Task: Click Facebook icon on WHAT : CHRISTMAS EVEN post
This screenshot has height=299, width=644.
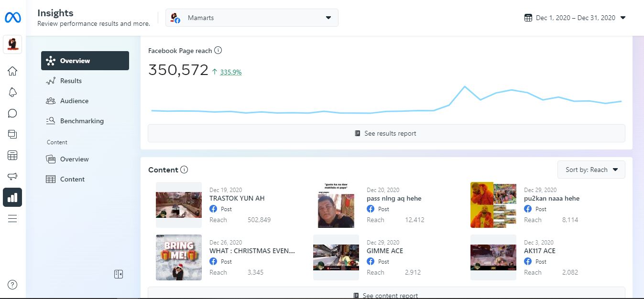Action: tap(213, 261)
